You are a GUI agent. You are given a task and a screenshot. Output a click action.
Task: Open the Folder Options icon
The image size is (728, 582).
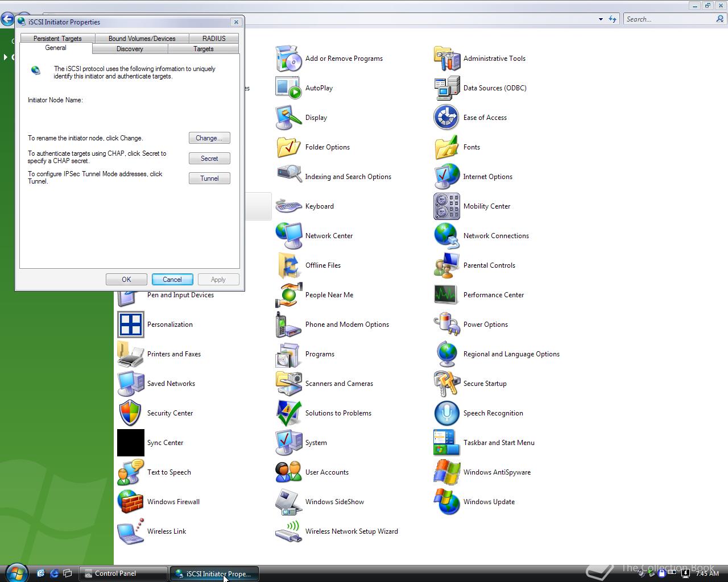289,147
